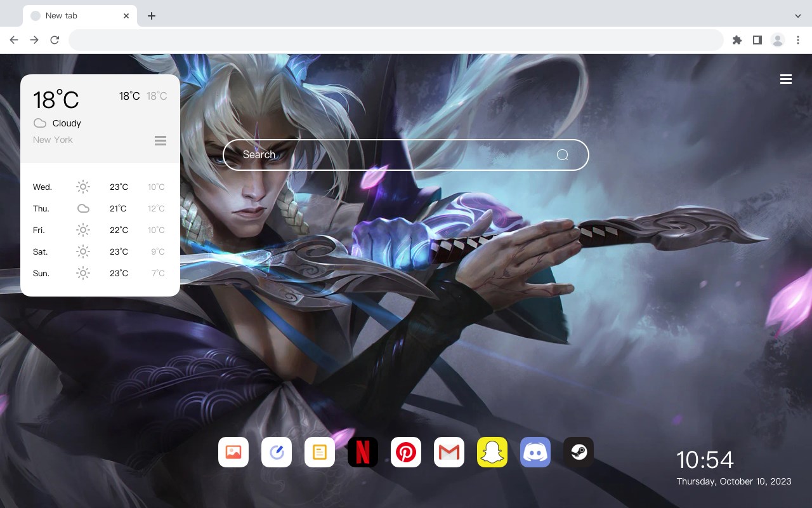The image size is (812, 508).
Task: Open the yellow notes shortcut
Action: click(320, 452)
